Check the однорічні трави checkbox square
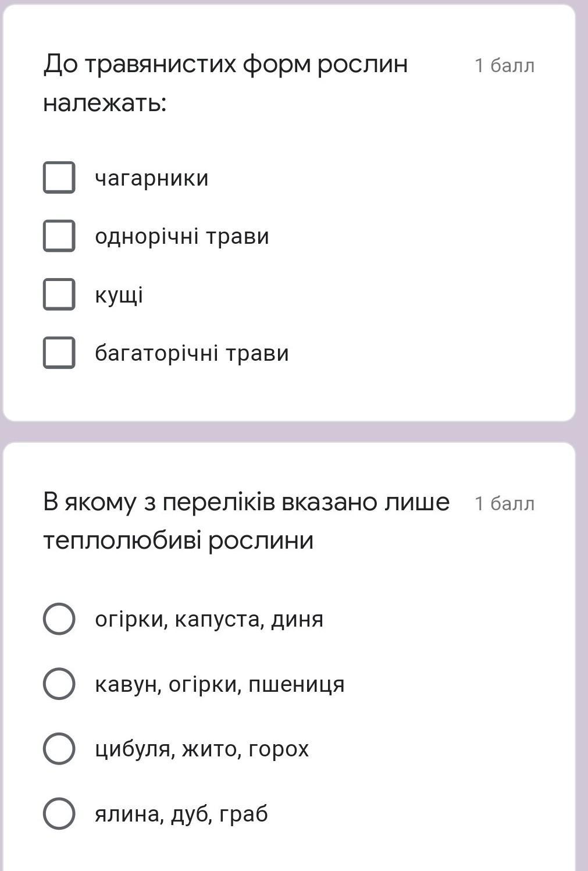Screen dimensions: 588x871 (59, 236)
